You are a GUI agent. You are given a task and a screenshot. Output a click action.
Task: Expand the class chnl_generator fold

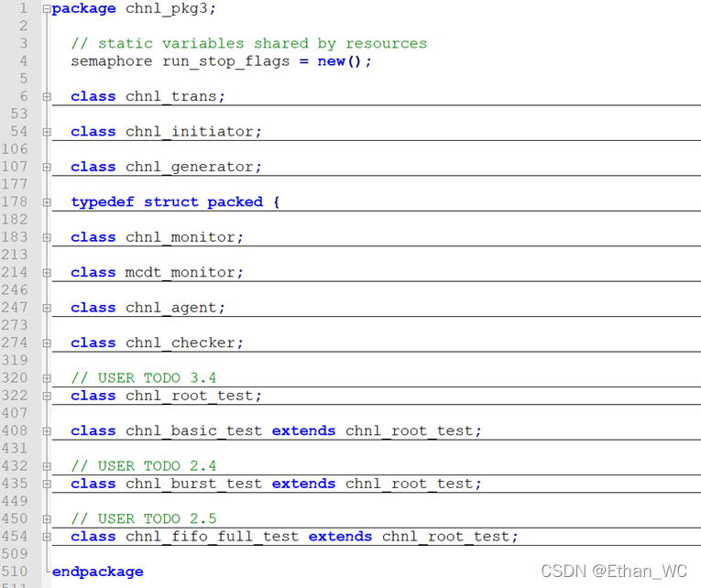[x=47, y=167]
